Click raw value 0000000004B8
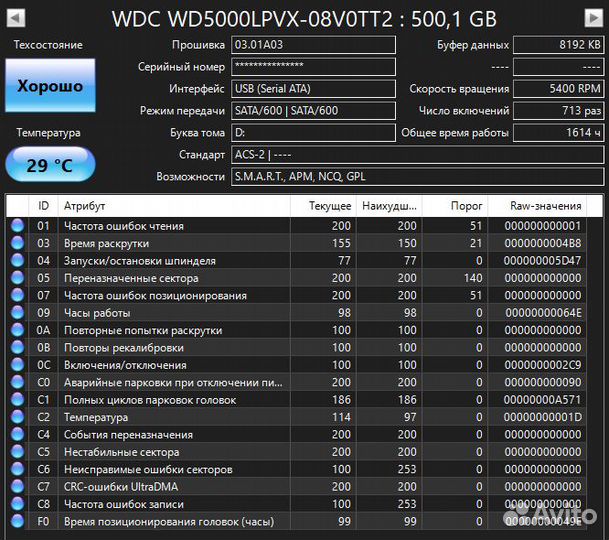 click(543, 243)
